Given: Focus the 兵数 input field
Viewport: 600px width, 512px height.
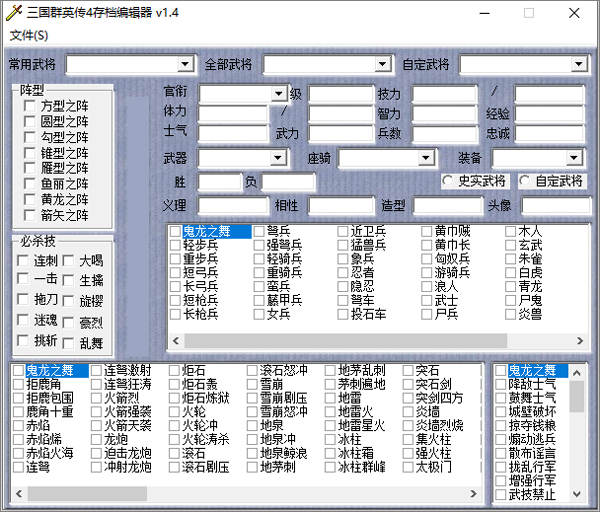Looking at the screenshot, I should tap(445, 134).
